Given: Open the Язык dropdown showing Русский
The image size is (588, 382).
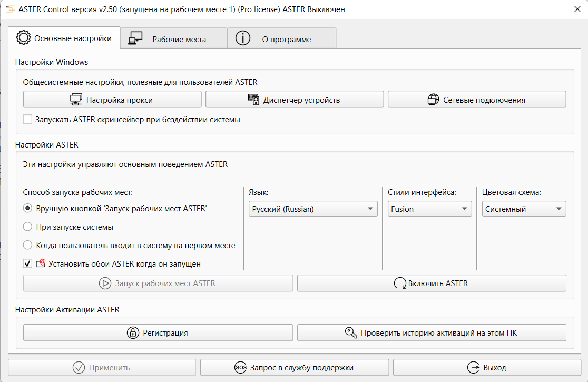Looking at the screenshot, I should click(313, 209).
